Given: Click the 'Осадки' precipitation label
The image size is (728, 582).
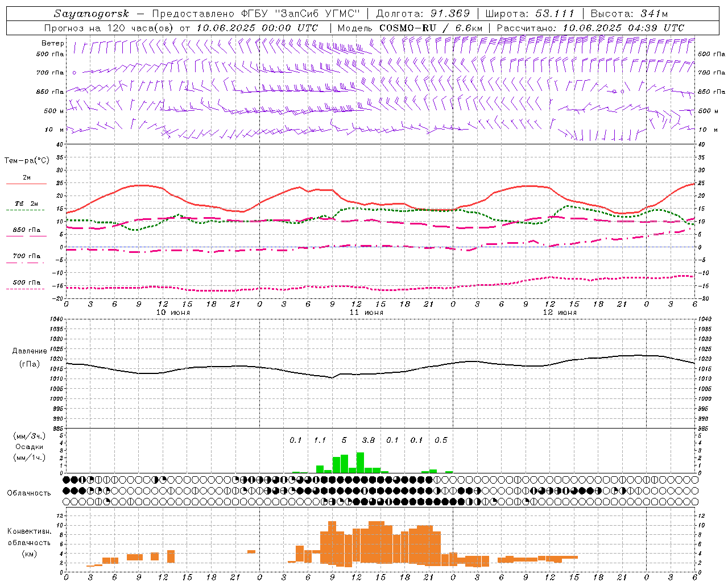Looking at the screenshot, I should [x=29, y=447].
